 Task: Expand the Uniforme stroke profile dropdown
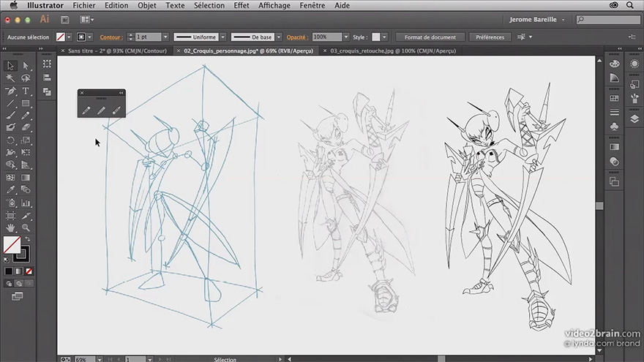pyautogui.click(x=223, y=37)
